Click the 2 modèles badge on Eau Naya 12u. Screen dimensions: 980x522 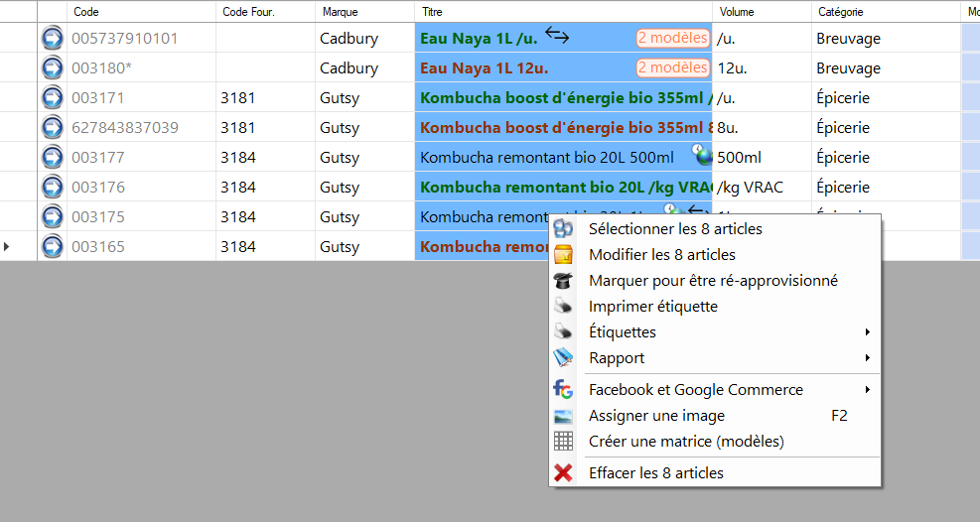pos(672,67)
